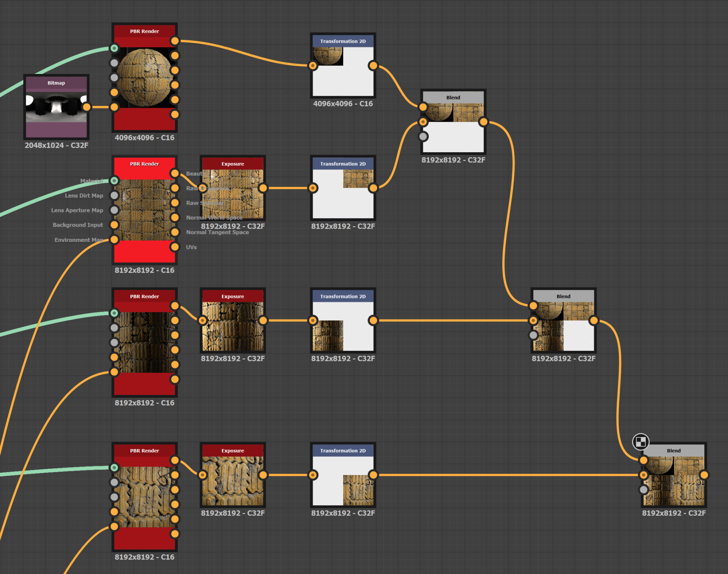Image resolution: width=728 pixels, height=574 pixels.
Task: Click the output pin of the middle Blend node
Action: coord(594,321)
